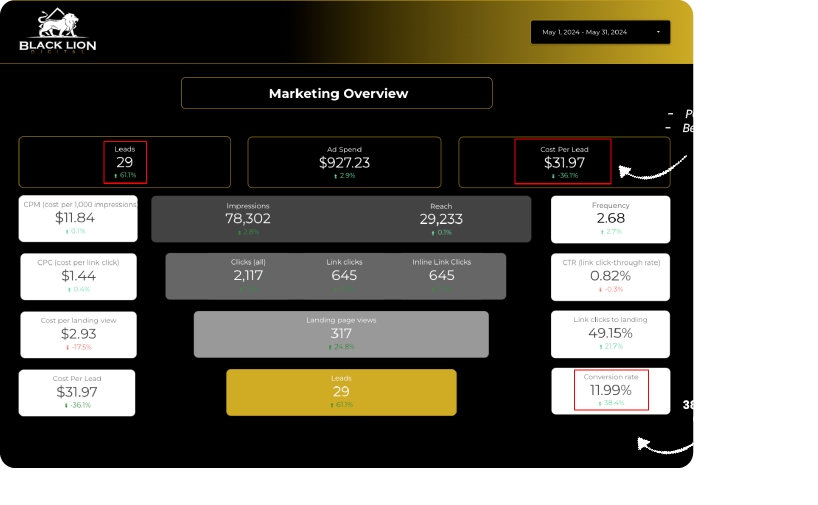Click the top Leads 29 scorecard

pos(125,162)
